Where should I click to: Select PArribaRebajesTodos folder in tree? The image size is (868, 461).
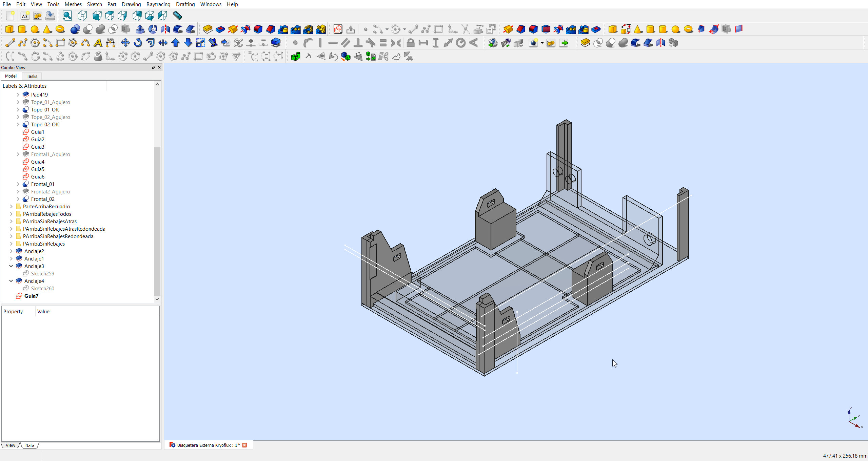coord(47,214)
